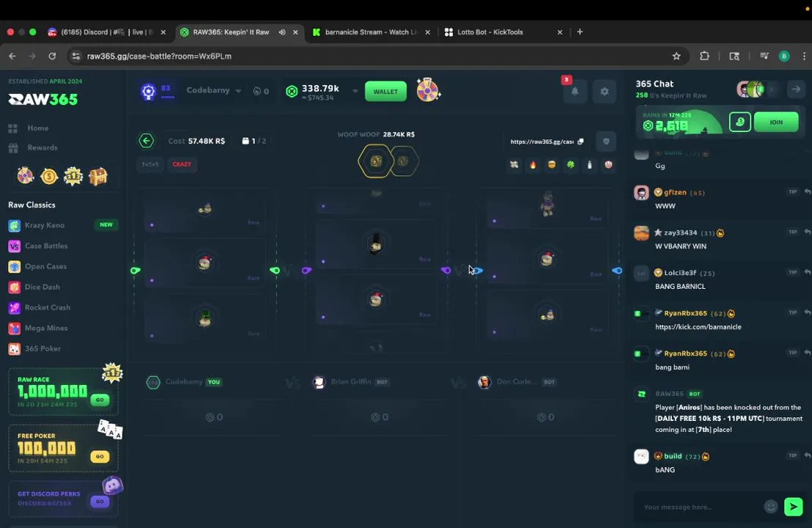
Task: Send the clown face emoji reaction
Action: click(x=608, y=165)
